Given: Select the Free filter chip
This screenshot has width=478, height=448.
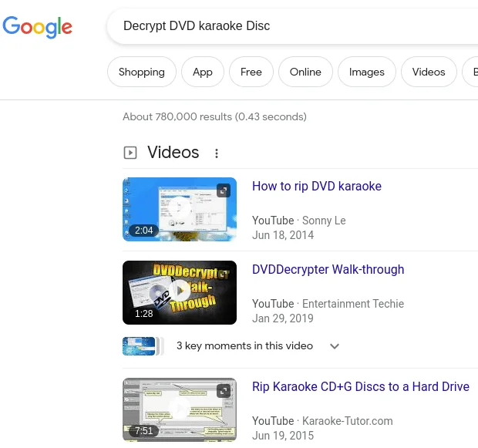Looking at the screenshot, I should pyautogui.click(x=251, y=72).
